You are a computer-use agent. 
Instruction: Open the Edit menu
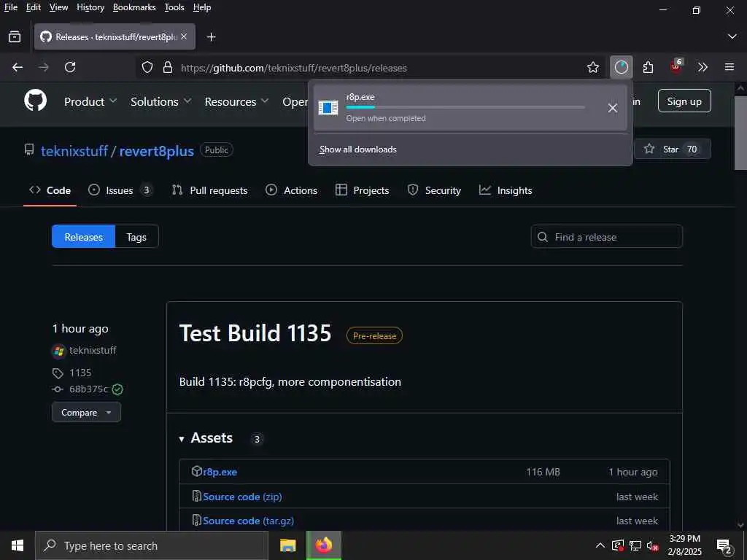tap(34, 7)
